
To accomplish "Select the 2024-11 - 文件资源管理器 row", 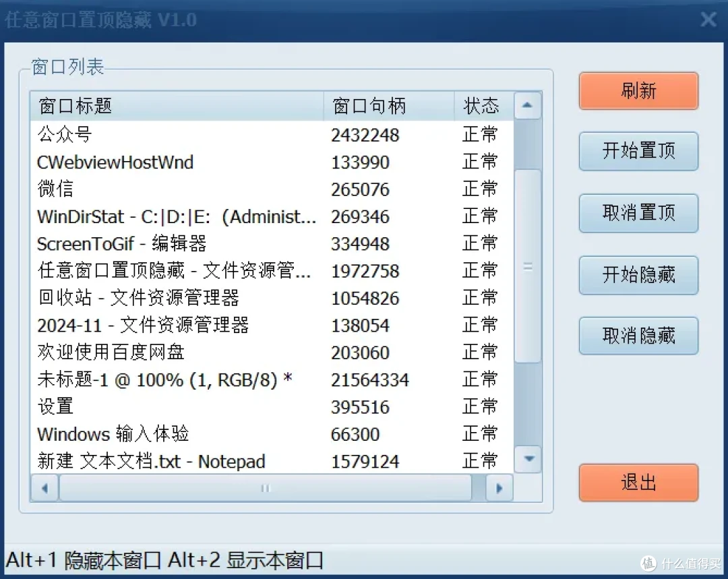I will pos(272,325).
